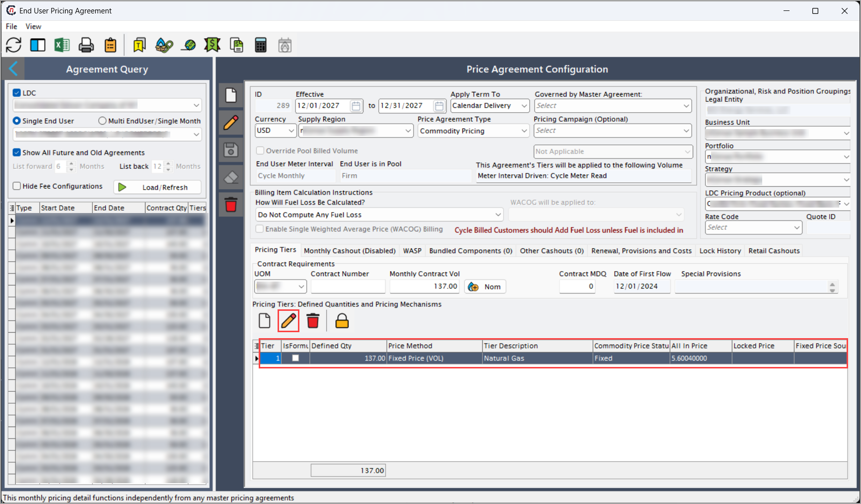This screenshot has height=504, width=861.
Task: Open calendar picker for Effective start date
Action: click(x=356, y=106)
